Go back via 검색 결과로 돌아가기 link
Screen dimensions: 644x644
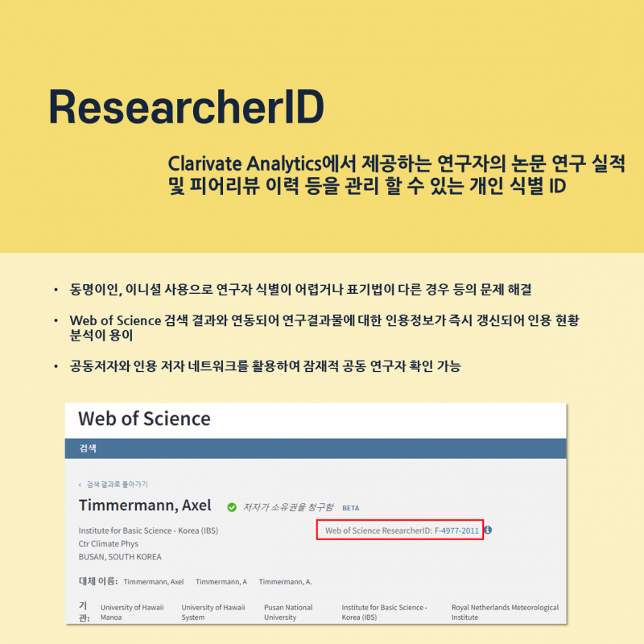click(117, 485)
